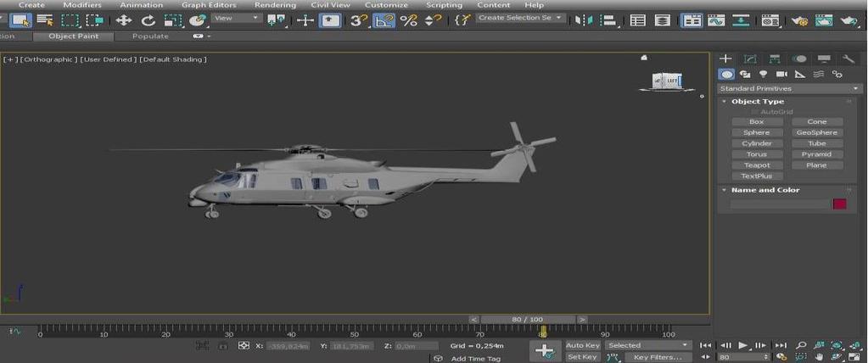Screen dimensions: 868x363
Task: Select the Lights category icon
Action: [764, 74]
